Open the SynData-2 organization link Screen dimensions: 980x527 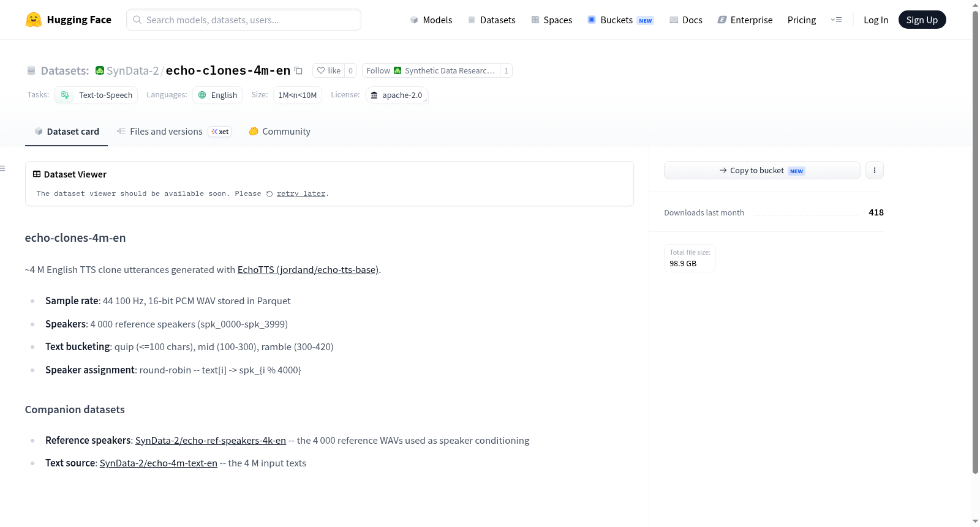[132, 71]
